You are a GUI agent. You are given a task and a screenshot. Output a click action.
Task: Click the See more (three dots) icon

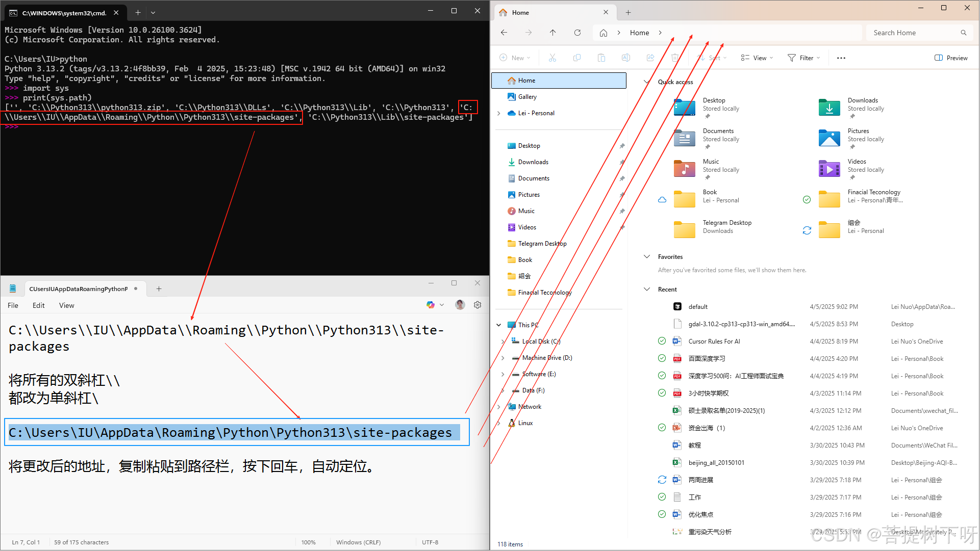841,58
